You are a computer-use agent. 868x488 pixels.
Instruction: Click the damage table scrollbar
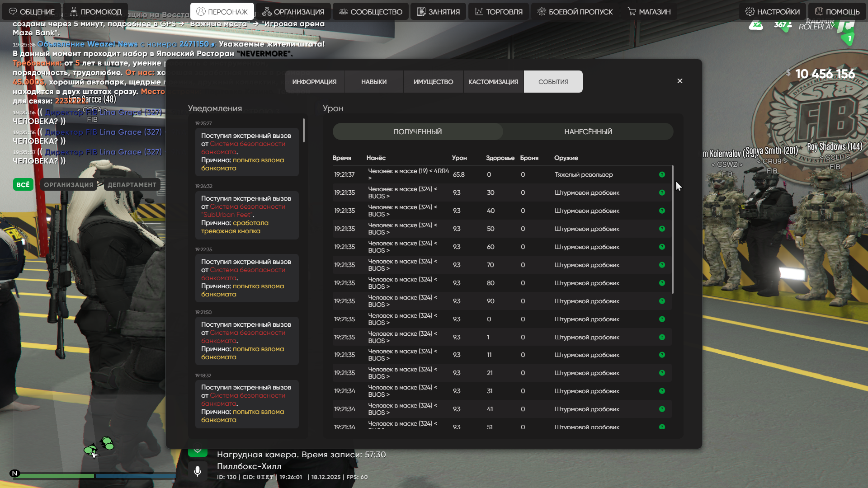click(673, 230)
